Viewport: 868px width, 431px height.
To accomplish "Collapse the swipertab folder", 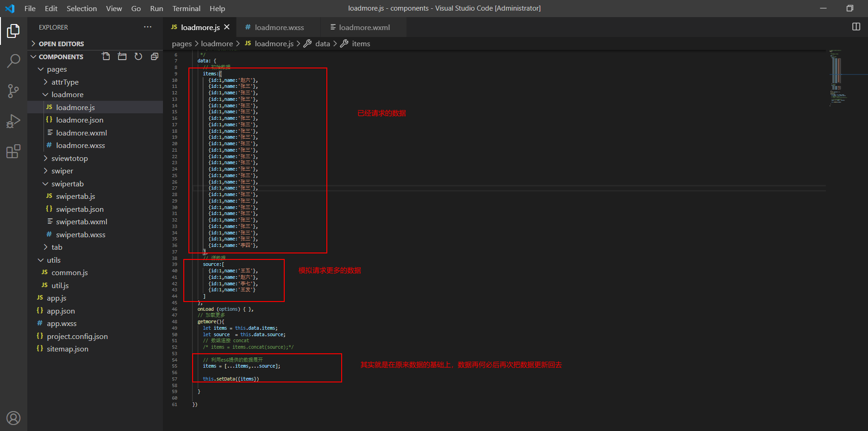I will [x=95, y=184].
